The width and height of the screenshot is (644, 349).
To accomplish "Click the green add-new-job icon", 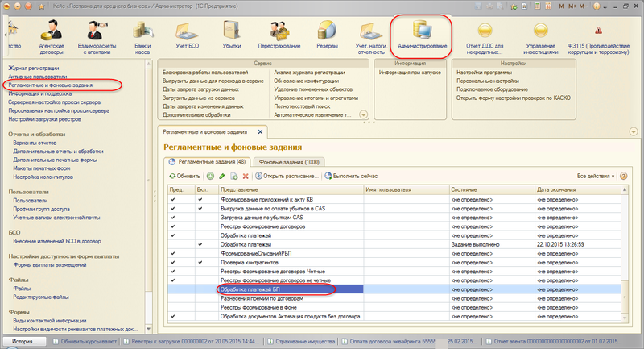I will point(210,175).
